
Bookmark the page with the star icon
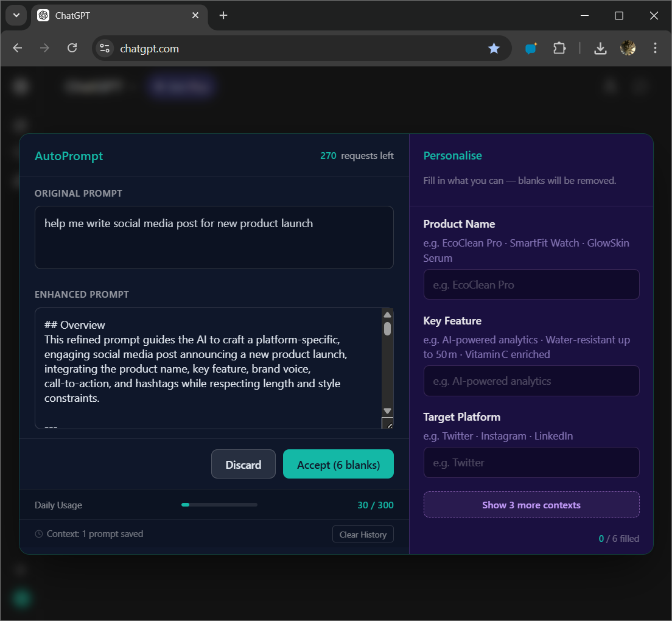tap(494, 47)
